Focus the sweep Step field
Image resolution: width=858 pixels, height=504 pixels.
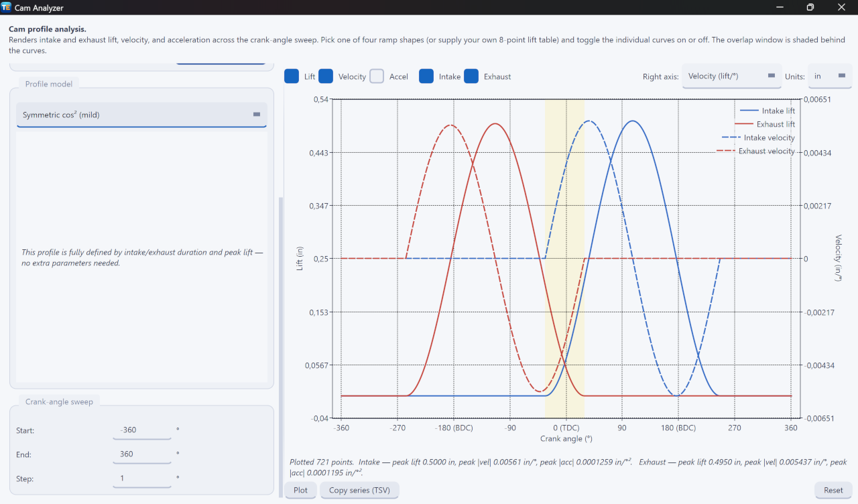coord(142,479)
